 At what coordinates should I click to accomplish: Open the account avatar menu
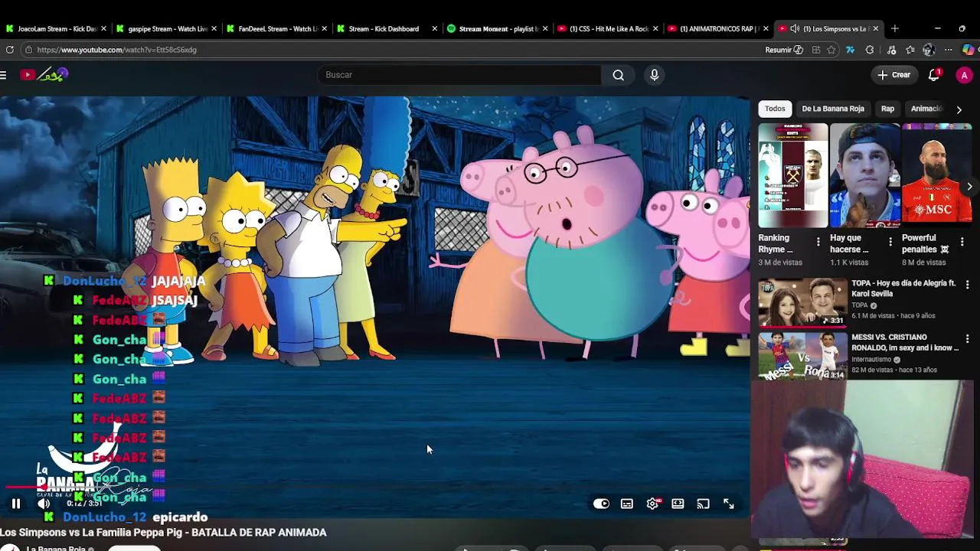click(964, 75)
